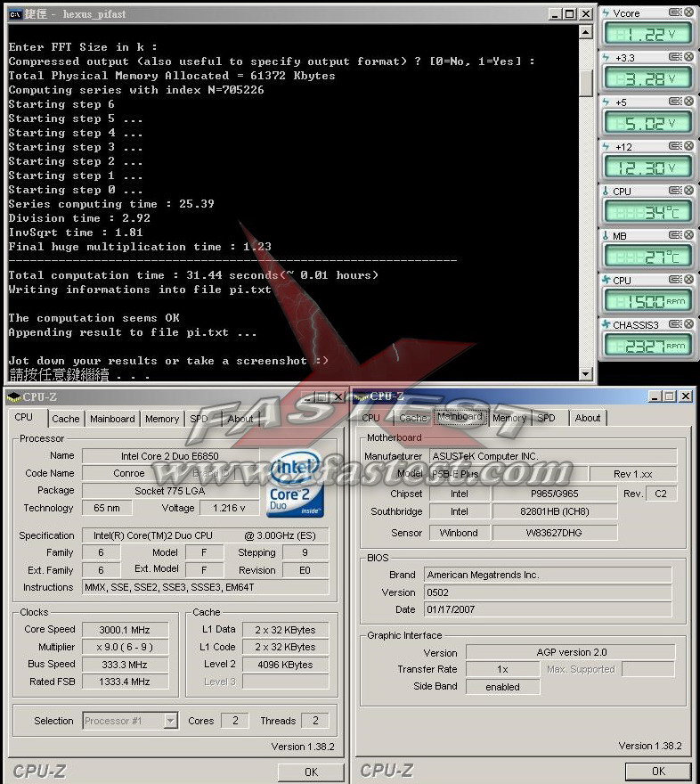Click the Instructions field MMX, SSE, SSE2
This screenshot has width=700, height=784.
pyautogui.click(x=206, y=587)
